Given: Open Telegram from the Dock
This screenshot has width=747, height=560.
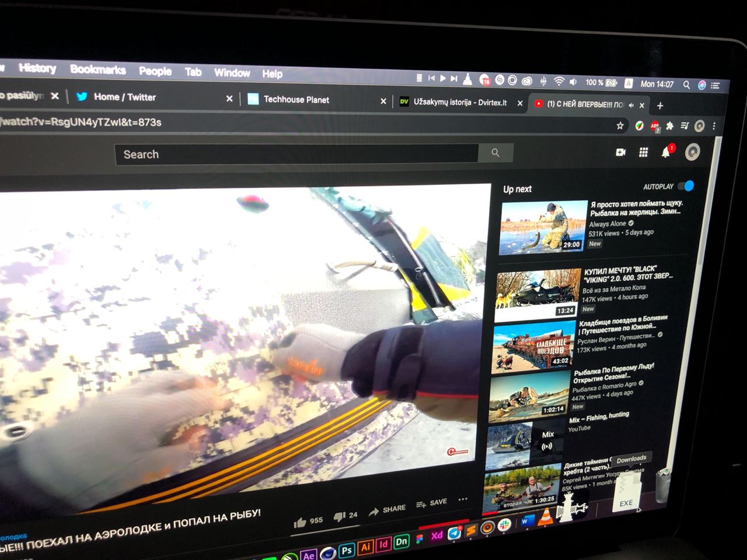Looking at the screenshot, I should pos(454,533).
